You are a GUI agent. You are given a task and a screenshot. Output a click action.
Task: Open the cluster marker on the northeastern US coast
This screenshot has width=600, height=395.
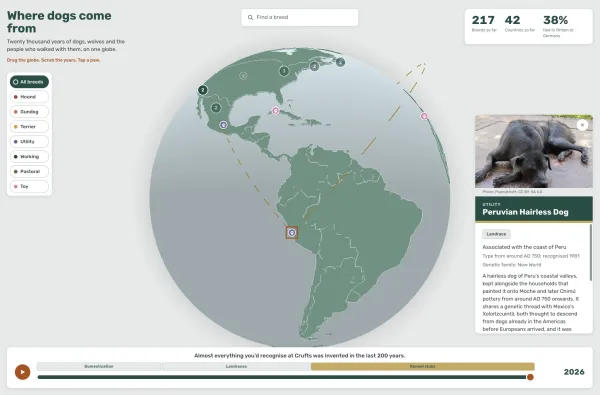pos(314,67)
